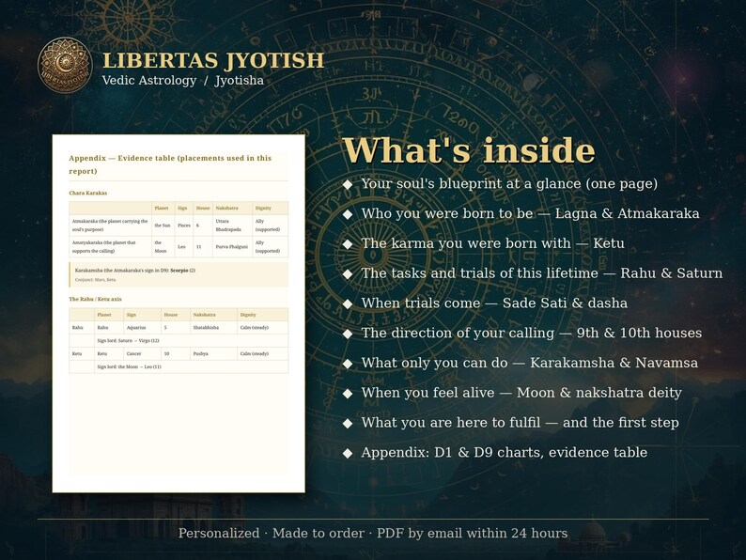746x560 pixels.
Task: Click the "What's inside" heading
Action: coord(469,150)
